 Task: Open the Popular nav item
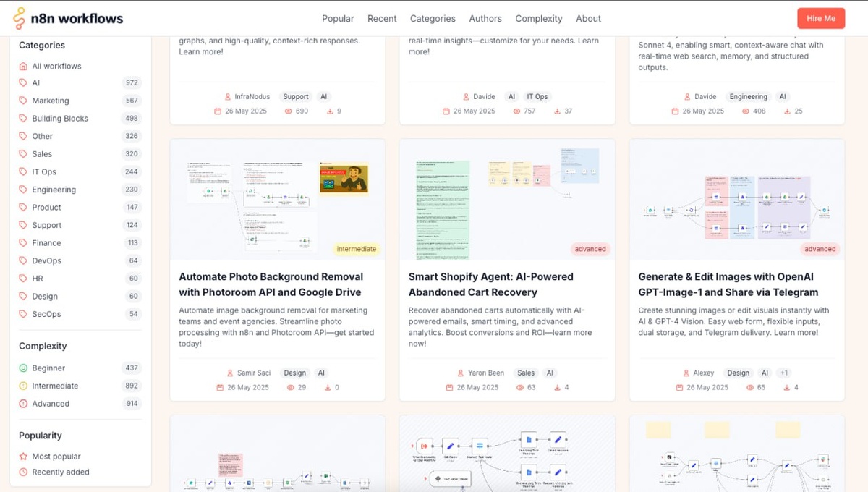pyautogui.click(x=338, y=19)
